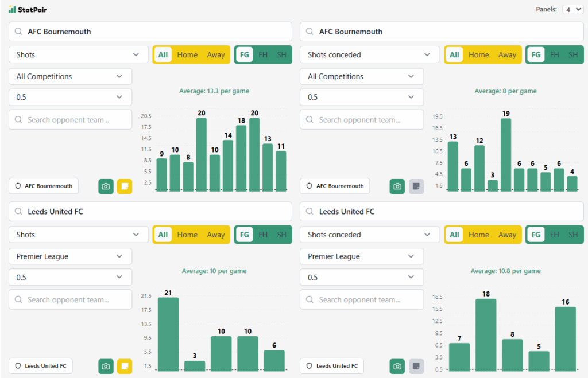Select the SH period in the Leeds Shots conceded panel
The image size is (588, 378).
click(573, 235)
